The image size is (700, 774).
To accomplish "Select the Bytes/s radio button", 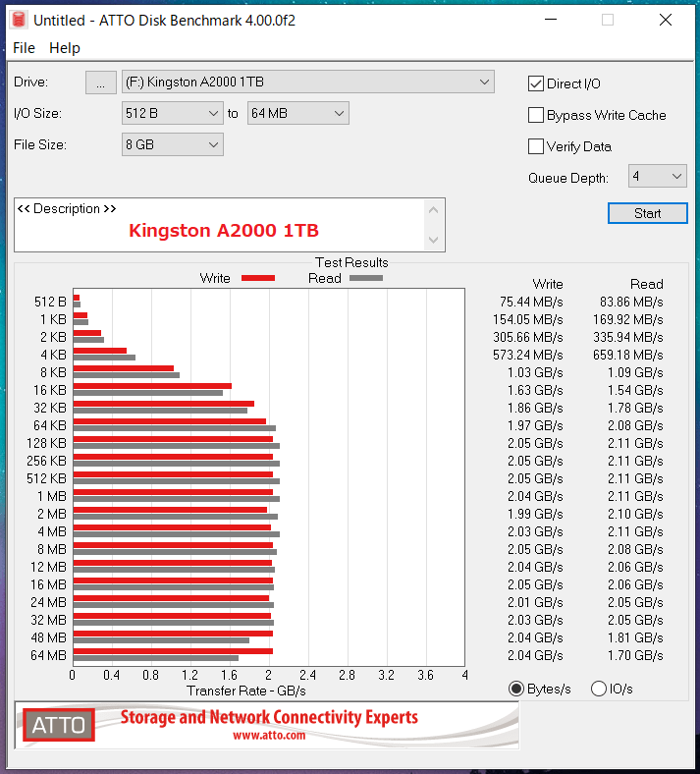I will (x=516, y=689).
